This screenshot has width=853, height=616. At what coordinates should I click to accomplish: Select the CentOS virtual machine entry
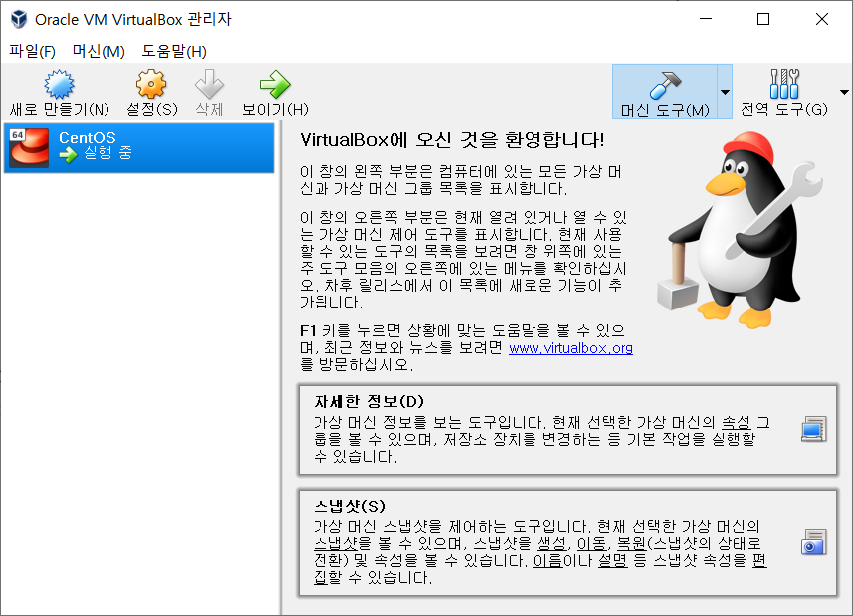[x=138, y=148]
